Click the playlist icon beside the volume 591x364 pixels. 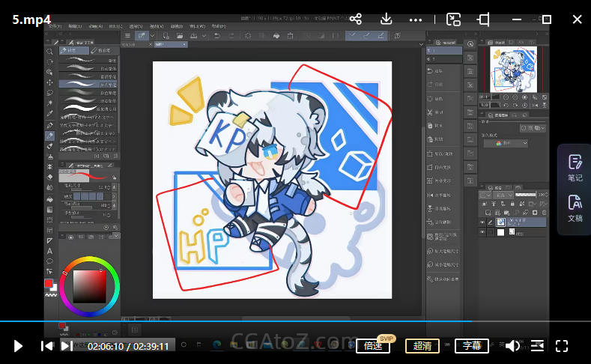tap(537, 345)
